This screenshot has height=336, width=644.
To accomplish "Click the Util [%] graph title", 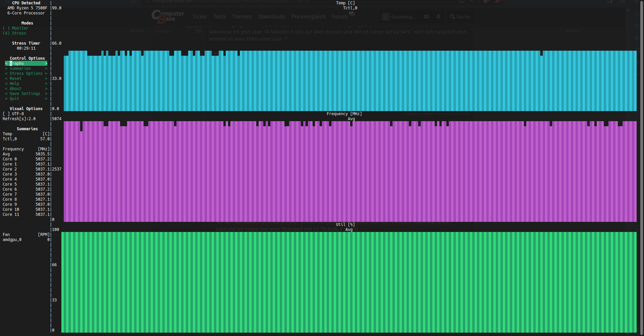I will (x=345, y=225).
